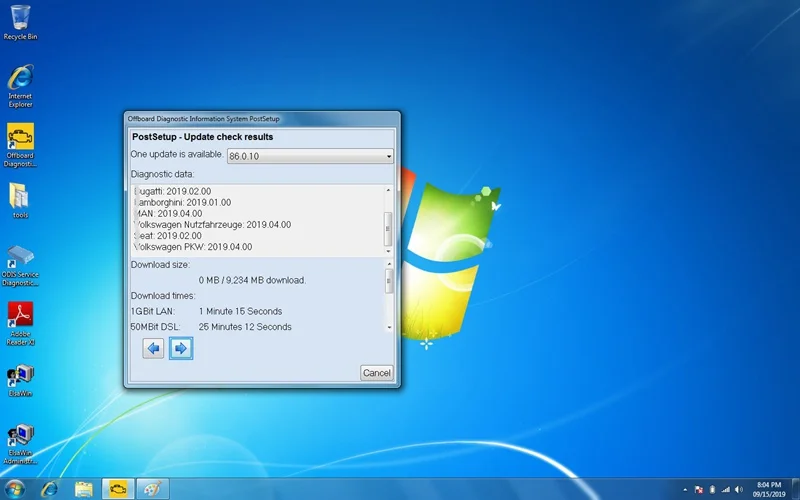Select the Adobe Reader XI shortcut
800x500 pixels.
point(20,323)
